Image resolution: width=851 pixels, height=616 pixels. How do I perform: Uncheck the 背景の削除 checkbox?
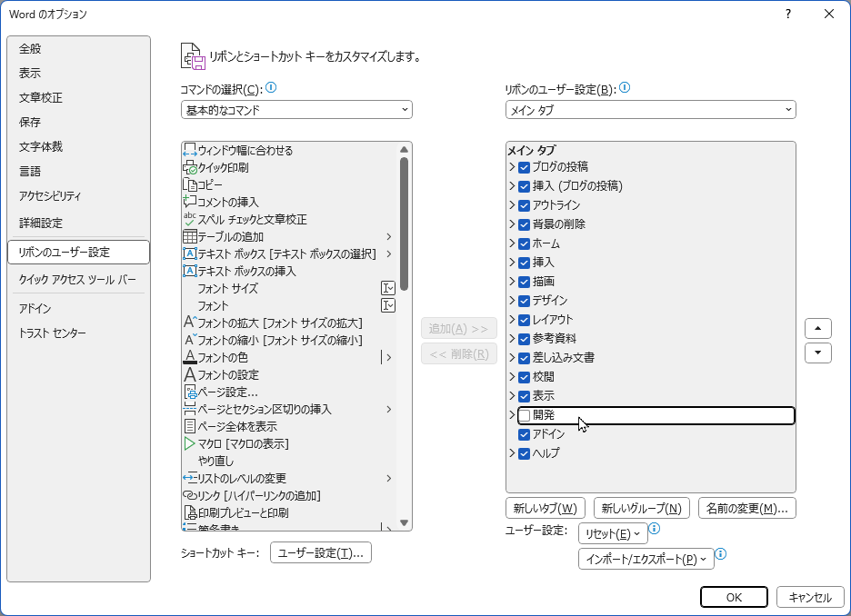click(x=525, y=224)
